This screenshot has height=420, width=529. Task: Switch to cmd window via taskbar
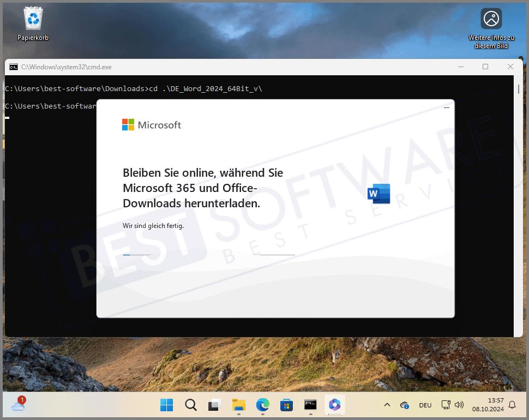[310, 405]
